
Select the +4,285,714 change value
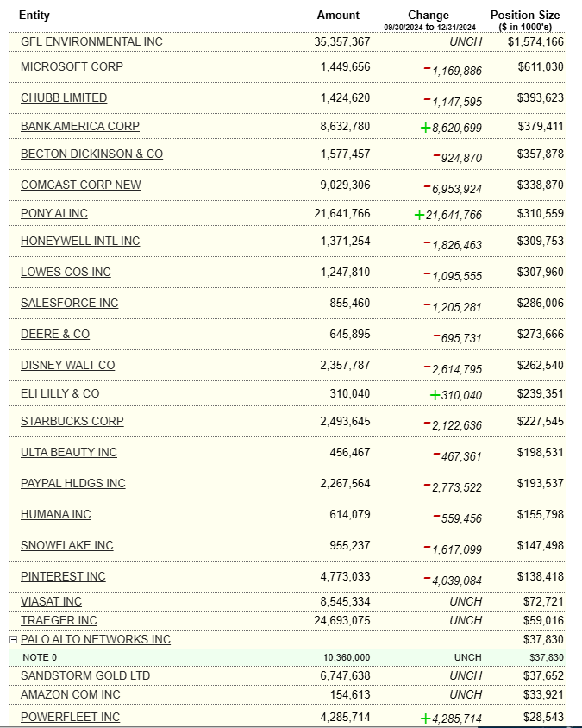(x=451, y=719)
